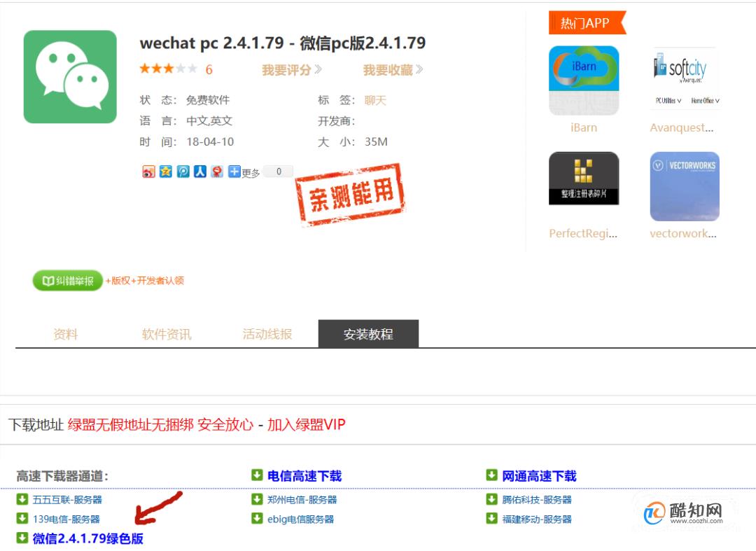Open the 加入绿盟VIP link
Screen dimensions: 756x551
[307, 424]
